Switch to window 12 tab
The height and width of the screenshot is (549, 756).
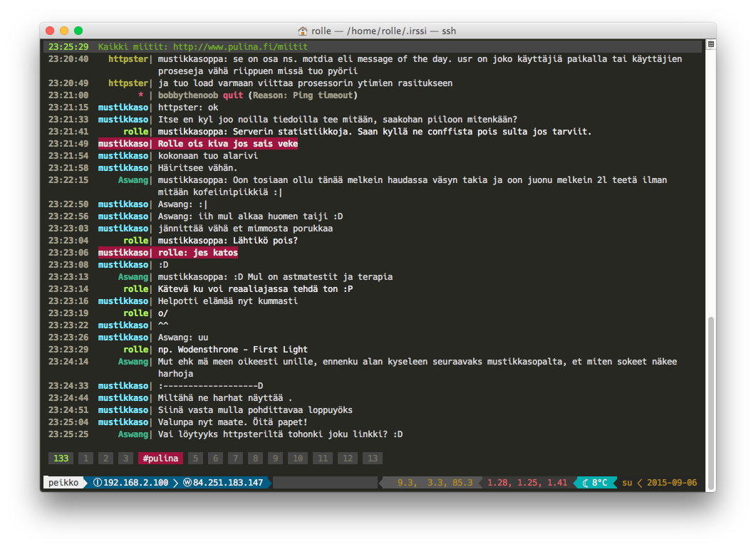click(x=348, y=459)
